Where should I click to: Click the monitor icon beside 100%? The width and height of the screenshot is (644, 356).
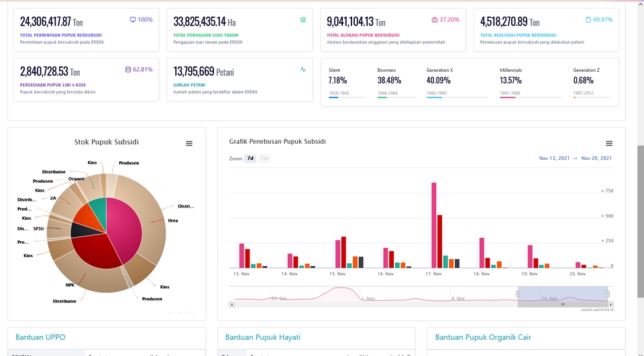click(133, 19)
